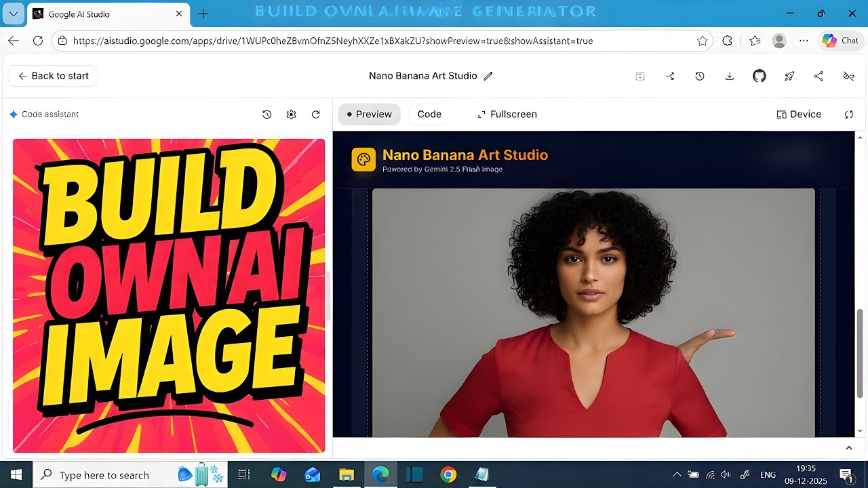This screenshot has height=488, width=868.
Task: Bookmark page with star icon
Action: coord(702,41)
